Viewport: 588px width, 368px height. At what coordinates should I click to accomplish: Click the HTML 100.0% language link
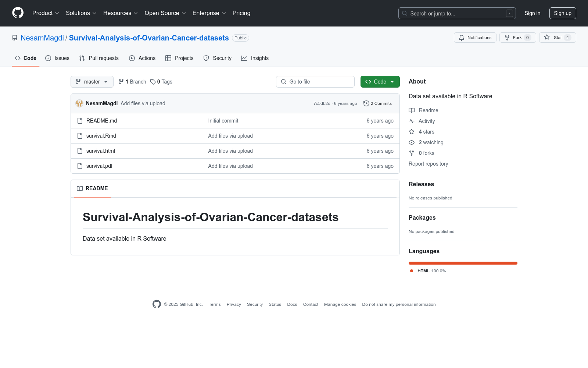tap(428, 271)
